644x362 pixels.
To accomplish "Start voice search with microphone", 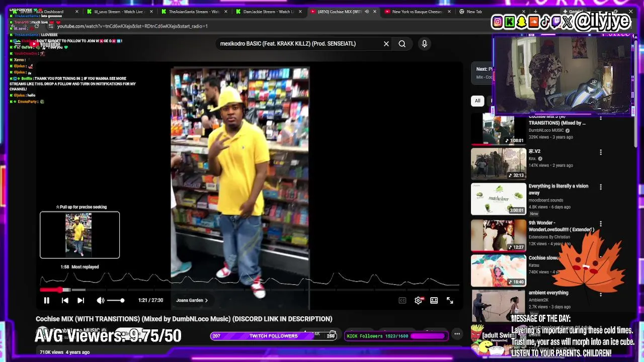I will click(424, 44).
